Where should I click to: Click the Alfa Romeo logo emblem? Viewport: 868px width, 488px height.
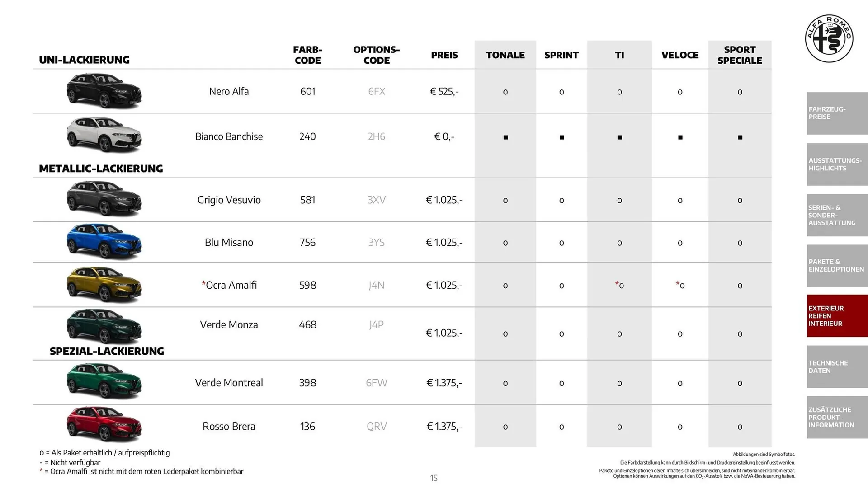click(x=829, y=38)
